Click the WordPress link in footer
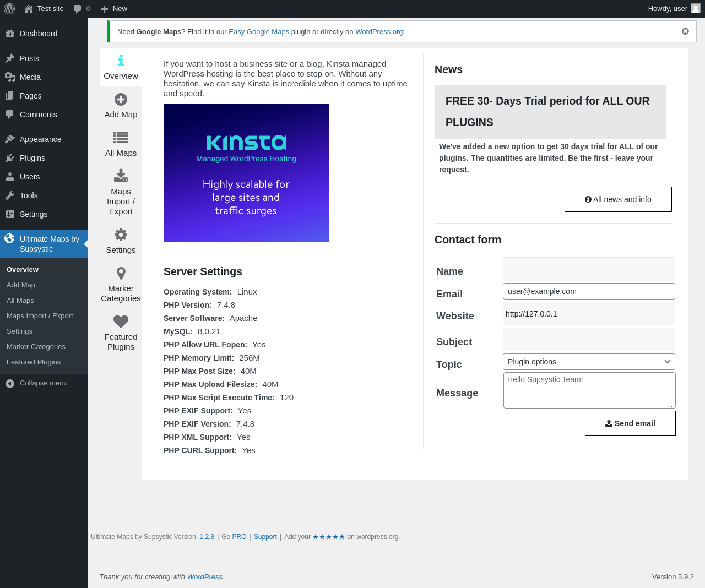705x588 pixels. pos(205,577)
